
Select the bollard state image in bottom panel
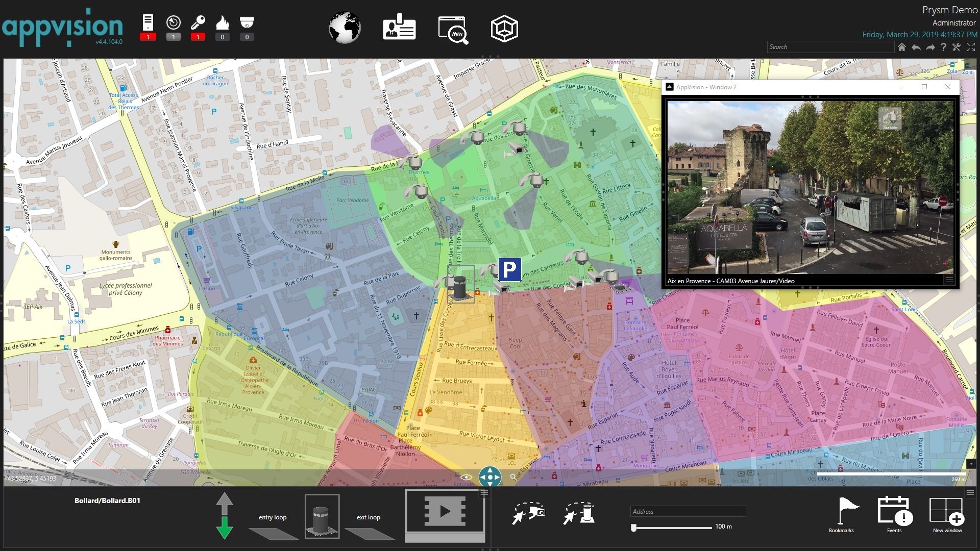322,516
